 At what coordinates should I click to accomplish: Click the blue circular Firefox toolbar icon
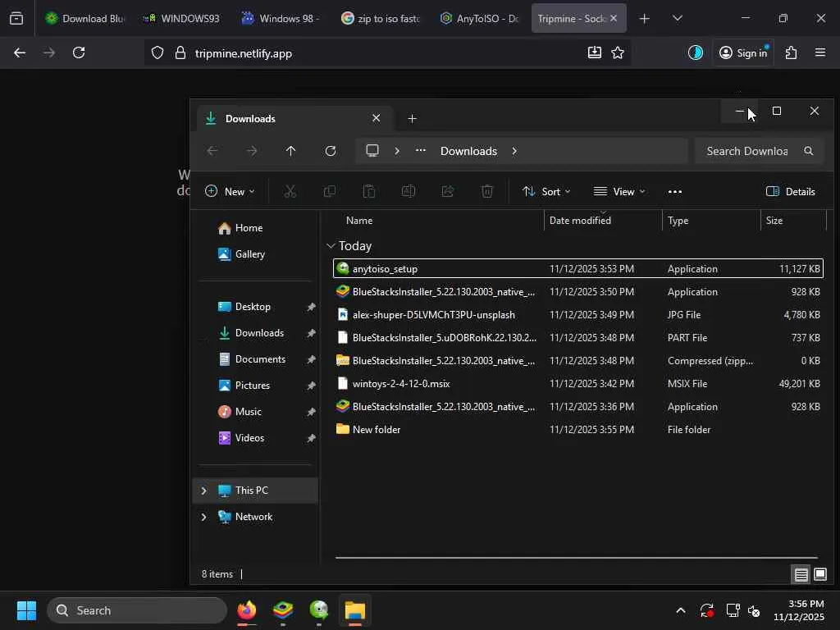point(696,52)
